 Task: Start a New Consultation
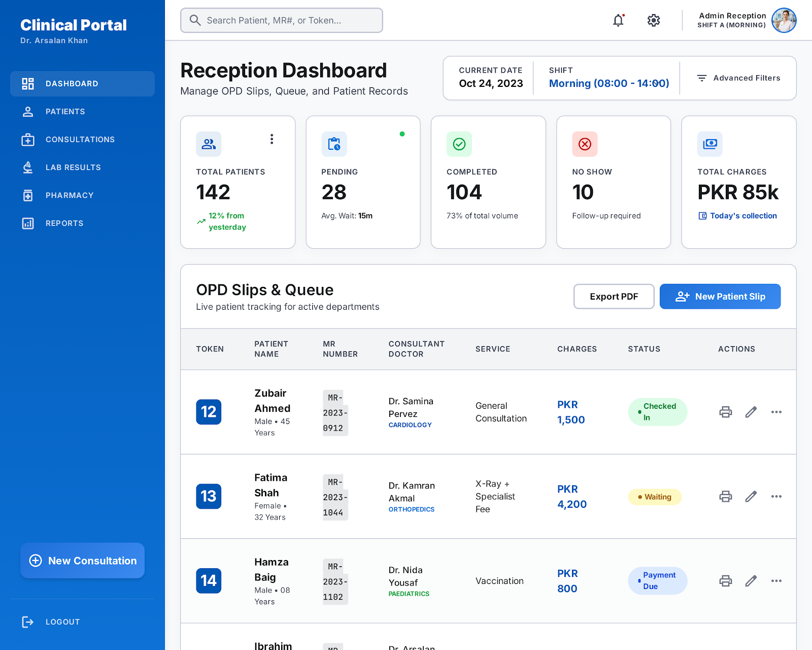click(82, 561)
